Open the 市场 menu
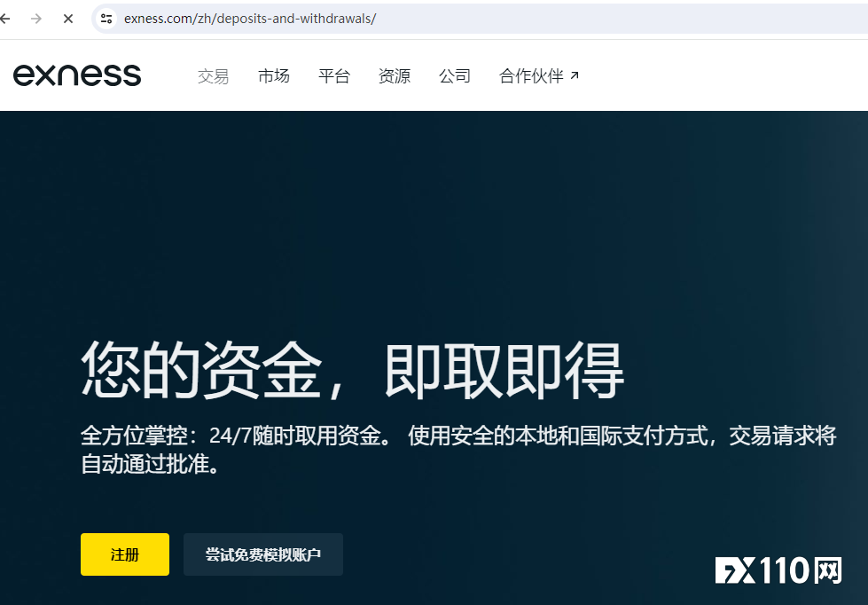The height and width of the screenshot is (605, 868). (273, 76)
